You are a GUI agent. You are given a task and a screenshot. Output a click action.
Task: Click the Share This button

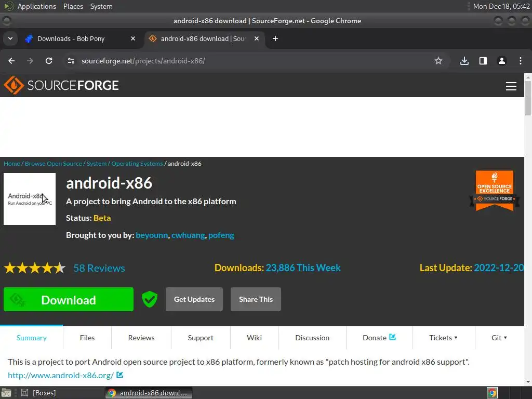coord(256,299)
